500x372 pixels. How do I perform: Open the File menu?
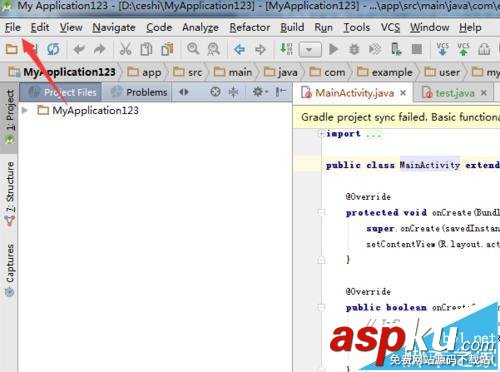click(x=13, y=27)
